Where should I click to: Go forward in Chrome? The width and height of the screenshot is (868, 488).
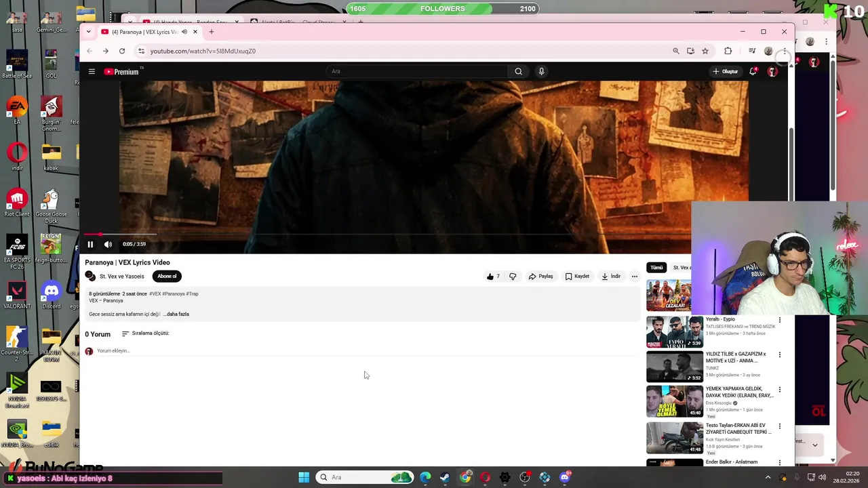[x=105, y=51]
